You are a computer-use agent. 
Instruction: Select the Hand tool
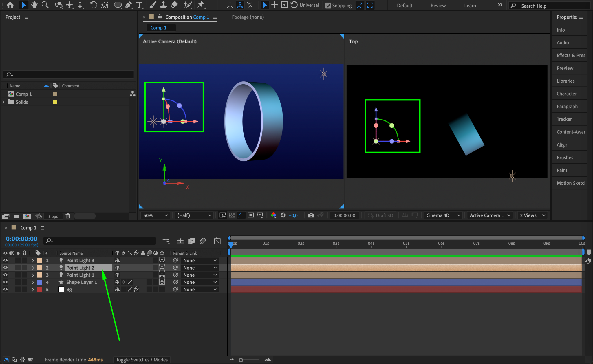34,5
